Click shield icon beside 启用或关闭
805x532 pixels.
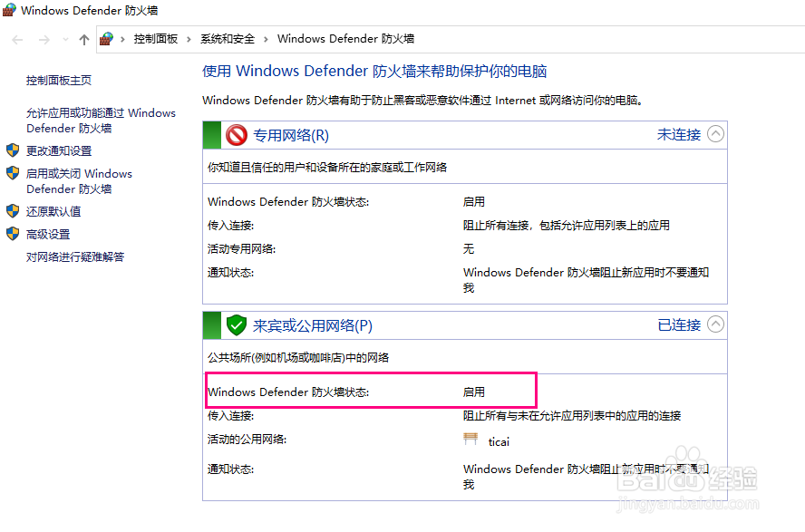13,173
